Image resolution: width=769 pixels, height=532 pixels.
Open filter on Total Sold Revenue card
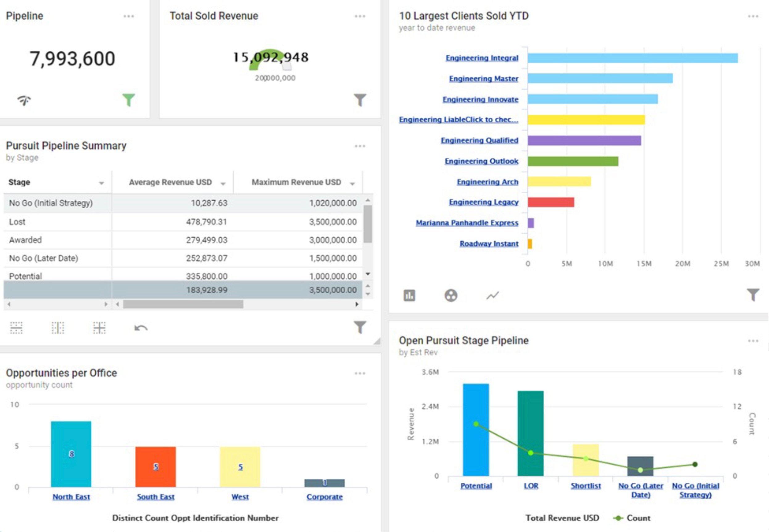coord(360,100)
